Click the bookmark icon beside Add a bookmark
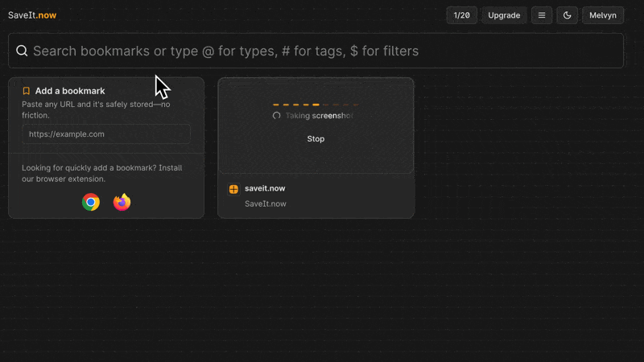The image size is (644, 362). [27, 91]
